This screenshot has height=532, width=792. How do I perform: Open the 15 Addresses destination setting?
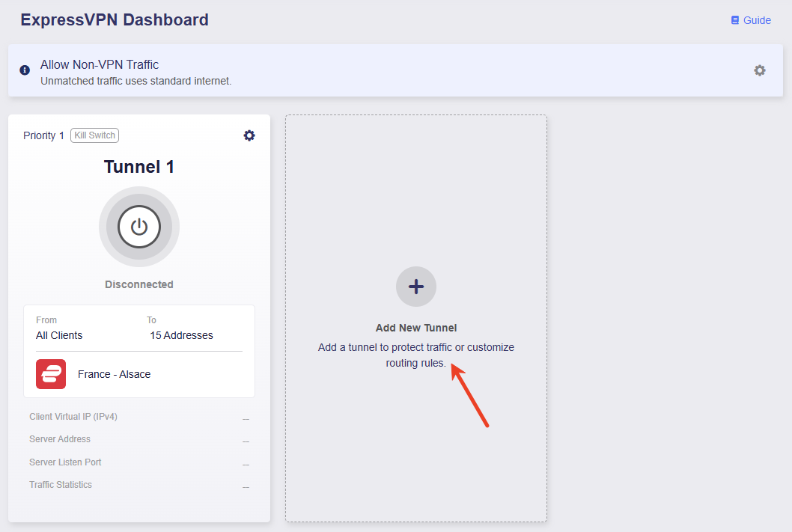[x=181, y=335]
